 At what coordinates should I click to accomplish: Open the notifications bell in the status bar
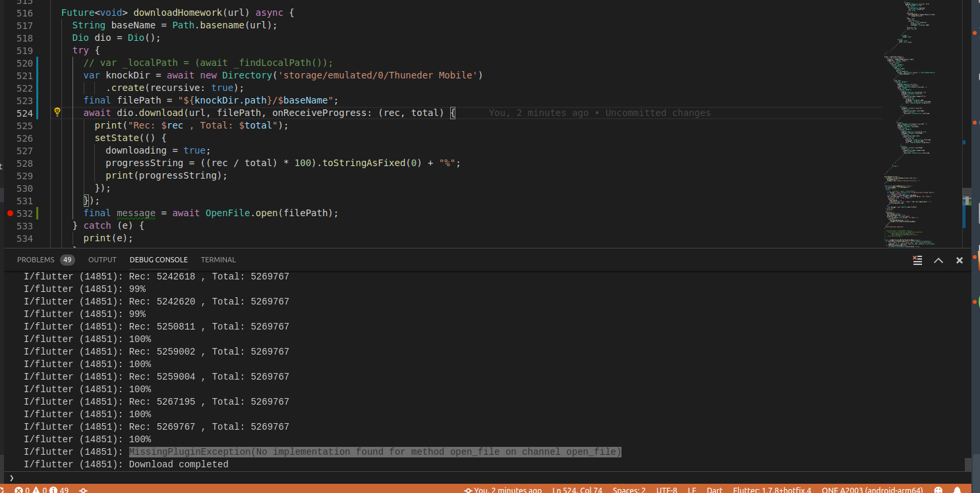(958, 490)
